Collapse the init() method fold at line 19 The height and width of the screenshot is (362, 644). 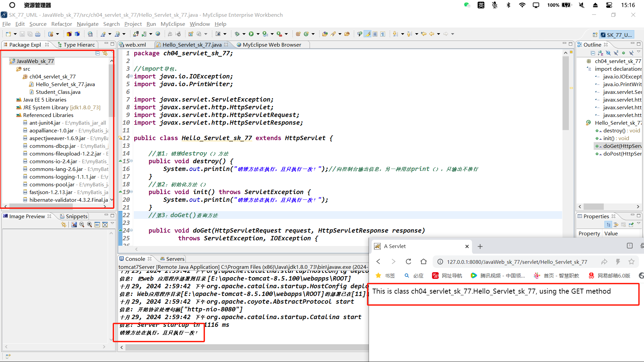pyautogui.click(x=131, y=192)
